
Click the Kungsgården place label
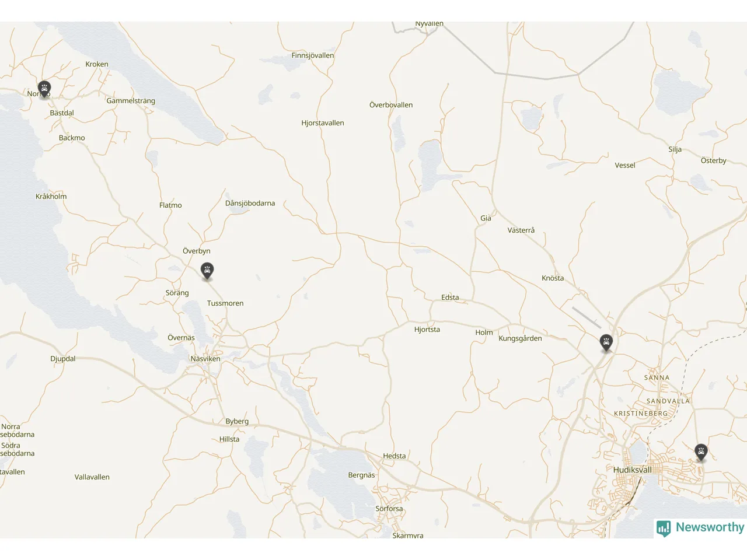coord(520,338)
